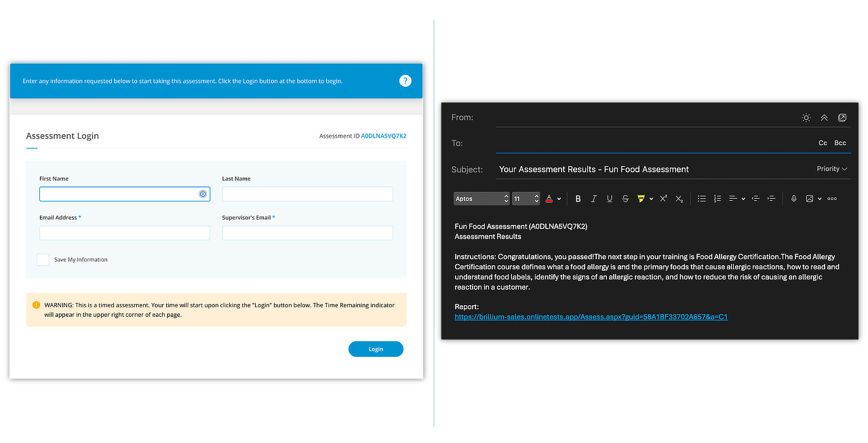Viewport: 868px width, 443px height.
Task: Start dictation with microphone icon
Action: click(794, 199)
